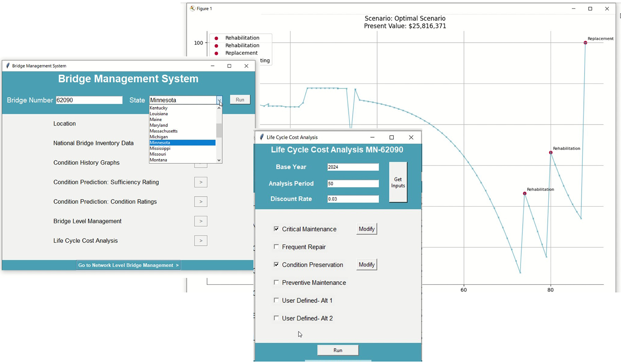Screen dimensions: 621x364
Task: Click the Get Inputs button
Action: (398, 182)
